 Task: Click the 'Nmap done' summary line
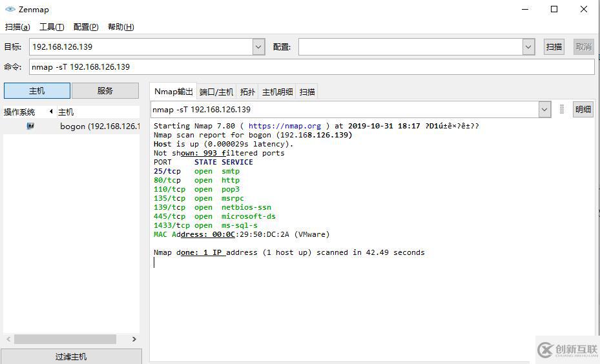(x=289, y=252)
